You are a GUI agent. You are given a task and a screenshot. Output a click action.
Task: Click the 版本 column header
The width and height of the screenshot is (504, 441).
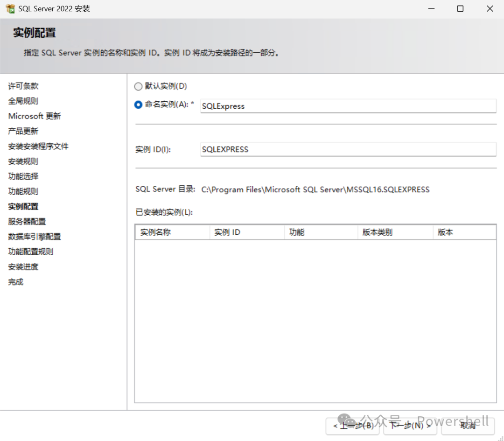click(x=464, y=232)
